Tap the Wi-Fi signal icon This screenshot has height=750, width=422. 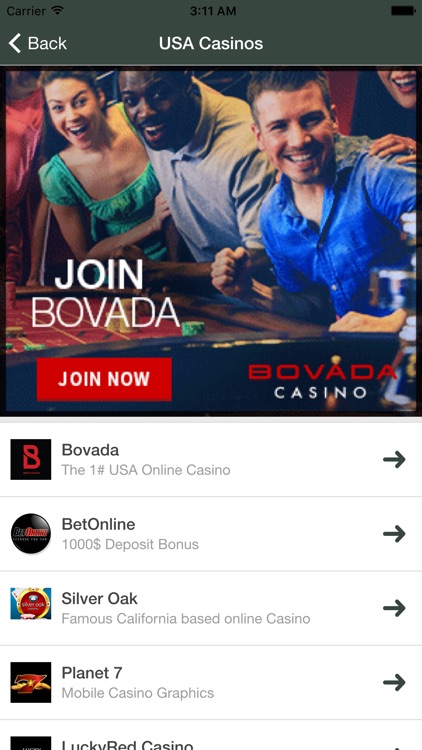pyautogui.click(x=58, y=10)
